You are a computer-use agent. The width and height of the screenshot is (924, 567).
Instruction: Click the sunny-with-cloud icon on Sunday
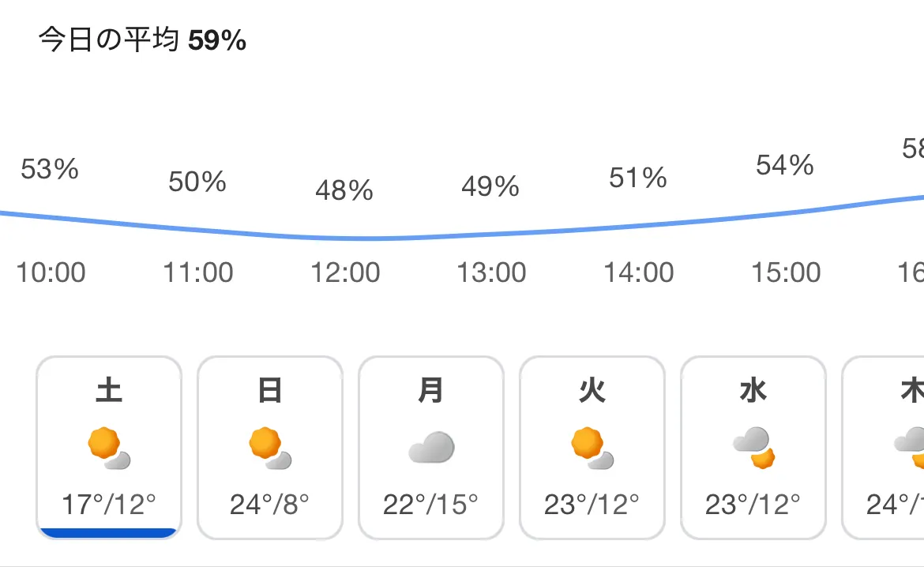coord(270,448)
